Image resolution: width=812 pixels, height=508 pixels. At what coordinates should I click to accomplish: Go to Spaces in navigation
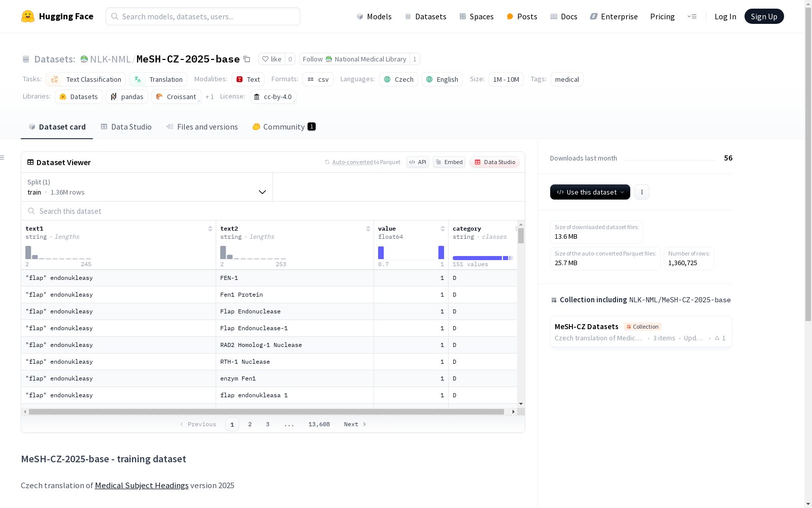click(477, 16)
